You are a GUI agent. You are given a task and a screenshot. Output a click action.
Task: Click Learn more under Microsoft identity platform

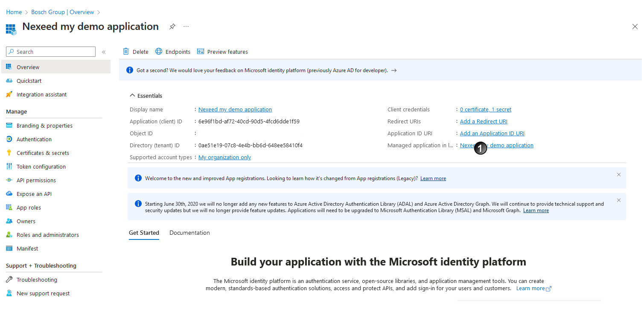533,289
